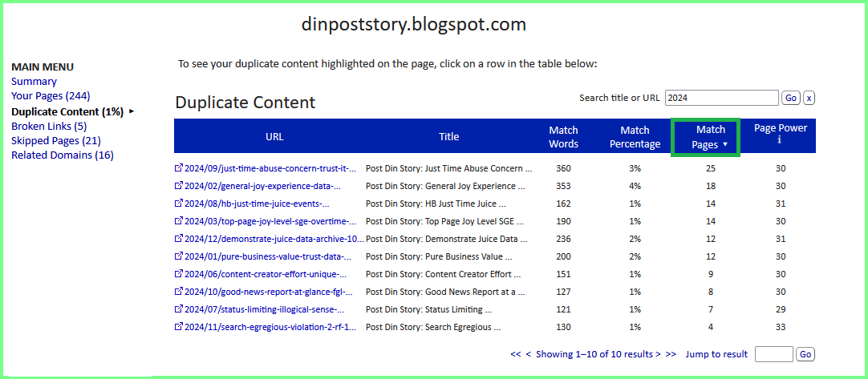Click title 'Post Din Story: Status Limiting'

[x=429, y=309]
